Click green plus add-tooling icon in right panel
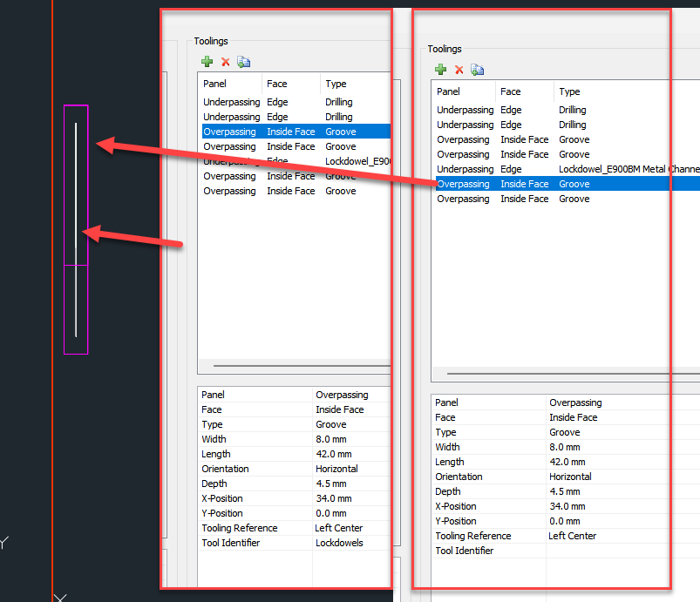The width and height of the screenshot is (700, 602). [440, 69]
